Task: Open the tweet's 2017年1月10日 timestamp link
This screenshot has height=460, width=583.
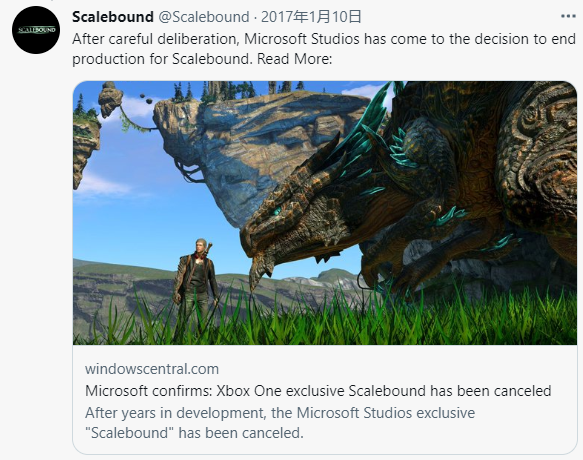Action: [x=311, y=17]
